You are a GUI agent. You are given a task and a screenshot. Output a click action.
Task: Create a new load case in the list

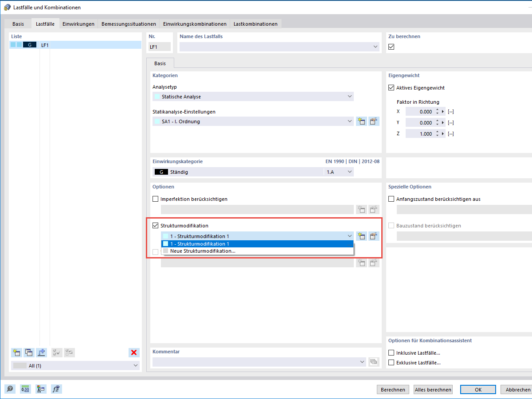pyautogui.click(x=16, y=352)
